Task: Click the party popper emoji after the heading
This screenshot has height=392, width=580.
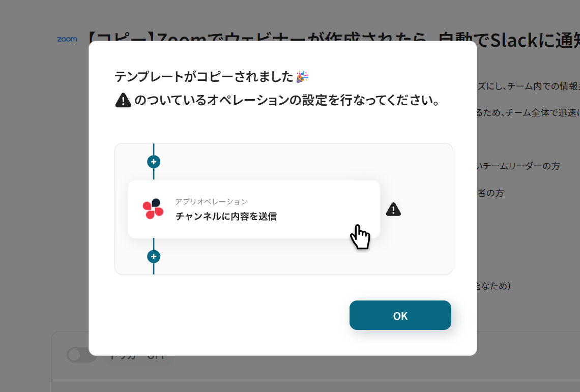Action: [302, 77]
